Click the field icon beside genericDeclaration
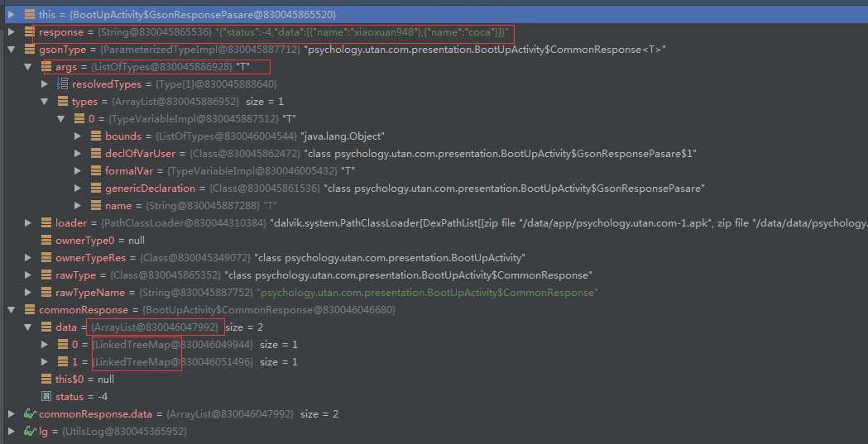This screenshot has height=444, width=868. tap(96, 189)
